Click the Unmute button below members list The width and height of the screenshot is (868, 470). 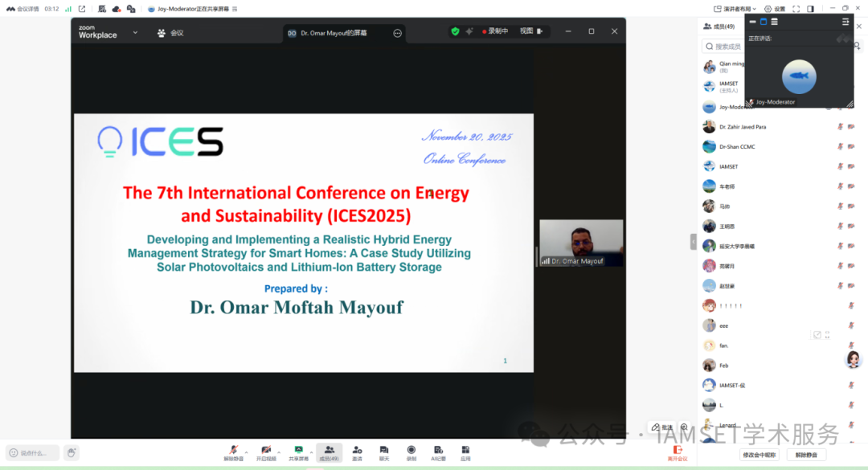tap(805, 455)
